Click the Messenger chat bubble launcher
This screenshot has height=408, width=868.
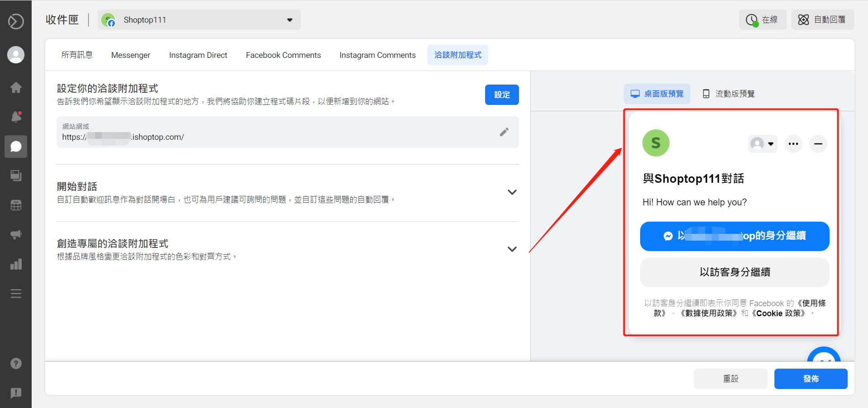tap(824, 355)
